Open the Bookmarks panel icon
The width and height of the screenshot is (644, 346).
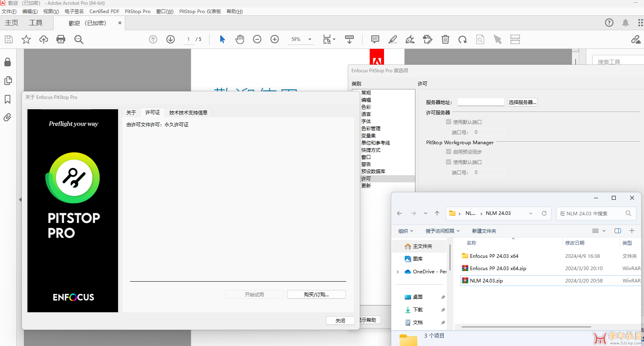tap(8, 99)
